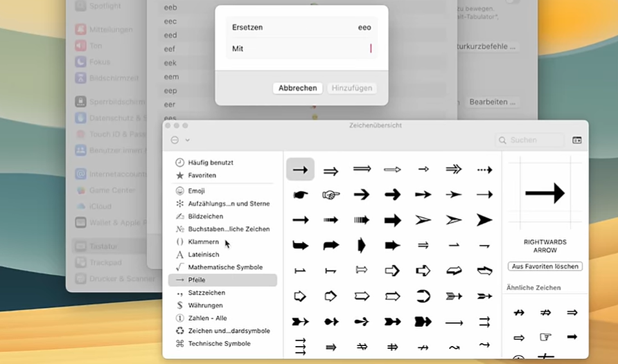Select the rightwards arrow character in the grid
The width and height of the screenshot is (618, 364).
point(300,170)
